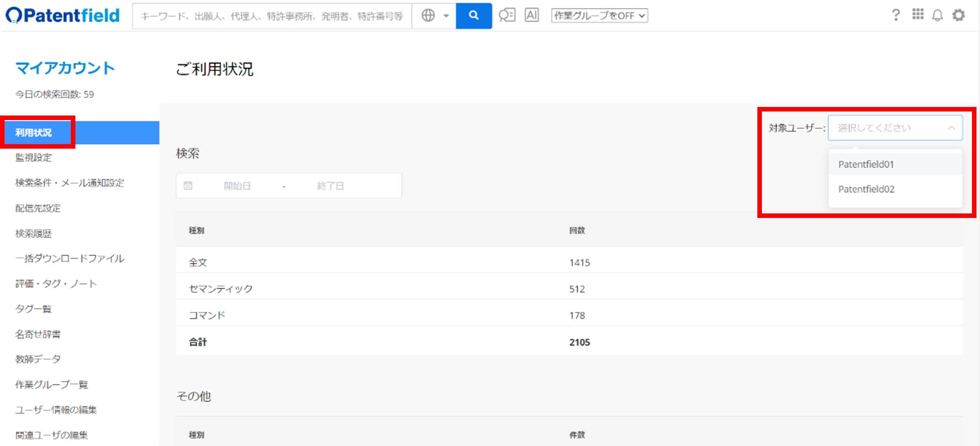Screen dimensions: 980x446
Task: Click the セマンティック row label
Action: tap(221, 289)
